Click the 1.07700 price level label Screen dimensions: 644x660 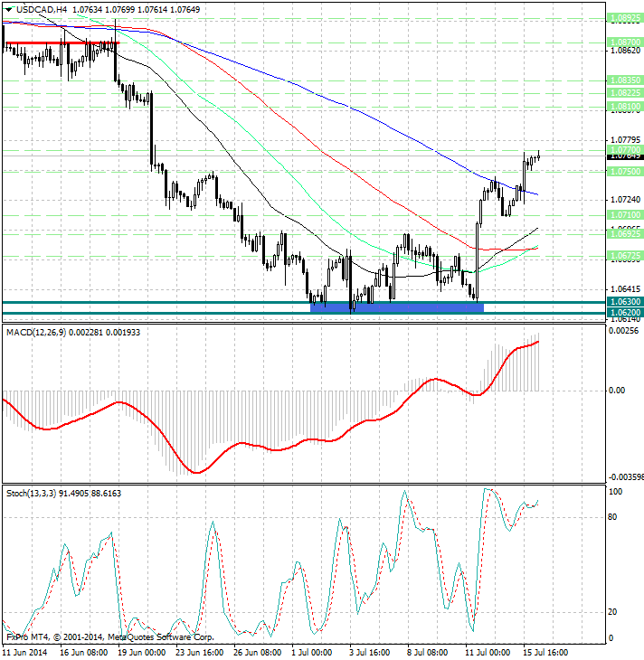[x=625, y=150]
